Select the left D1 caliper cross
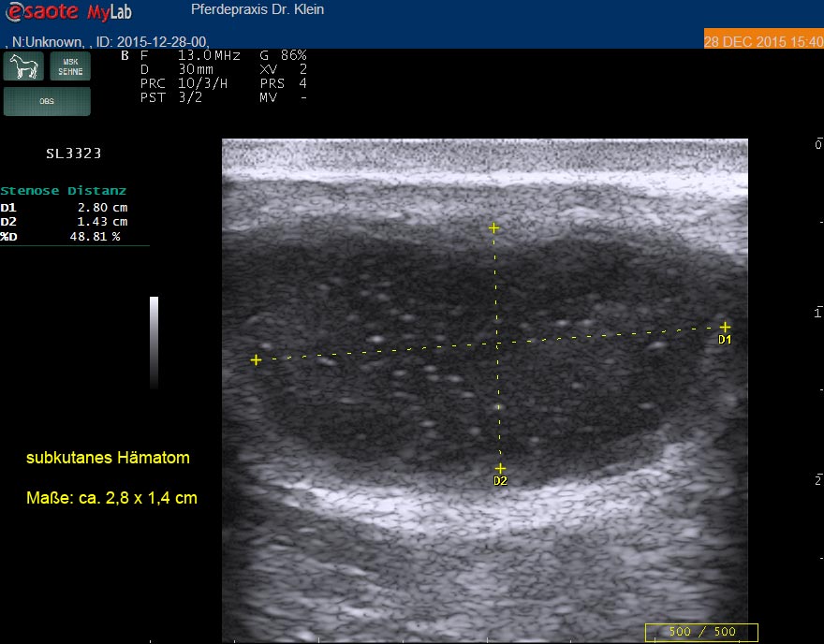824x644 pixels. click(x=256, y=359)
